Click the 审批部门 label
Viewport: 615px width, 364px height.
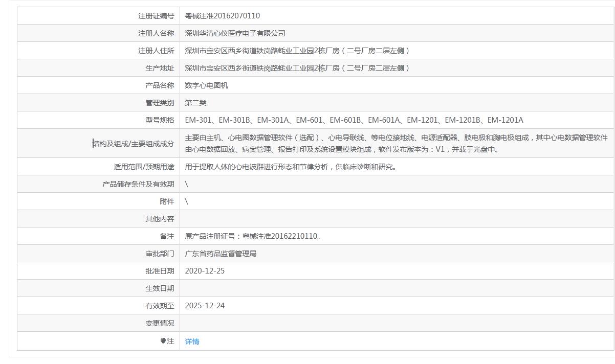click(160, 254)
